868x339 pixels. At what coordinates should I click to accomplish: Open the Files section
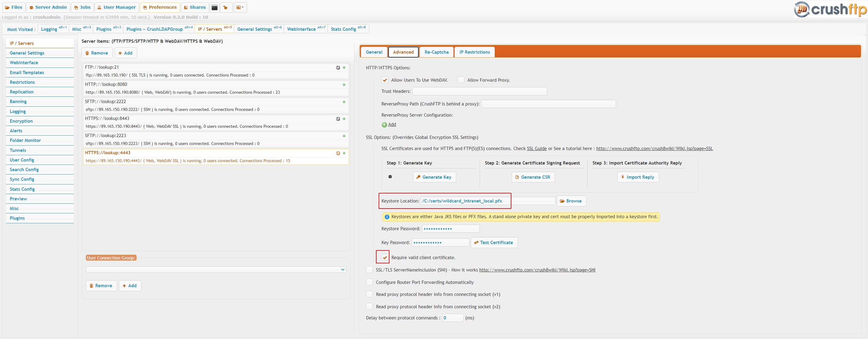(x=14, y=8)
